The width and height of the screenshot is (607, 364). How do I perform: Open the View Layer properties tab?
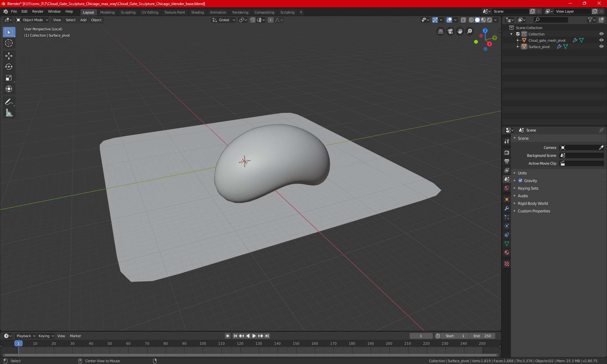click(507, 170)
